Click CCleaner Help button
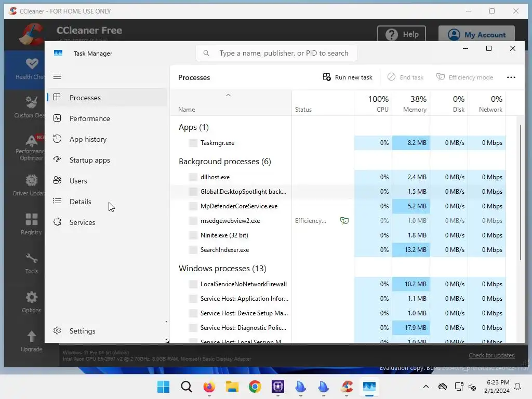This screenshot has width=532, height=399. point(402,34)
